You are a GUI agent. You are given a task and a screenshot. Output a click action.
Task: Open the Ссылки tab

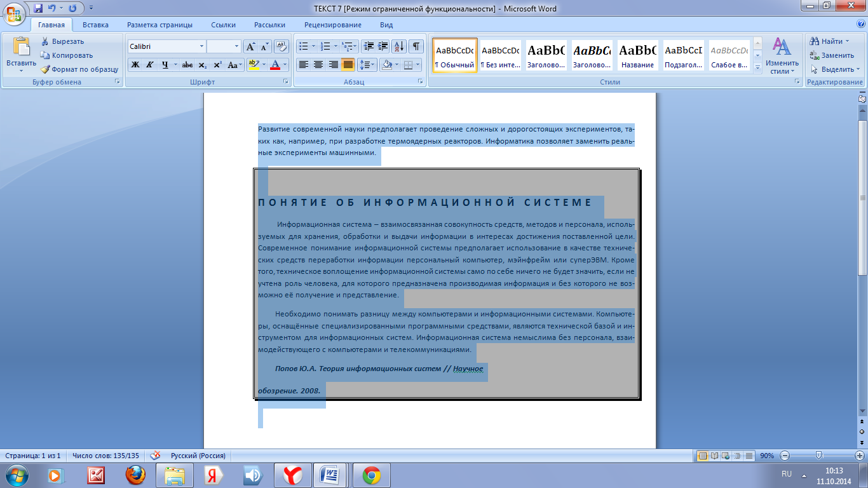223,25
